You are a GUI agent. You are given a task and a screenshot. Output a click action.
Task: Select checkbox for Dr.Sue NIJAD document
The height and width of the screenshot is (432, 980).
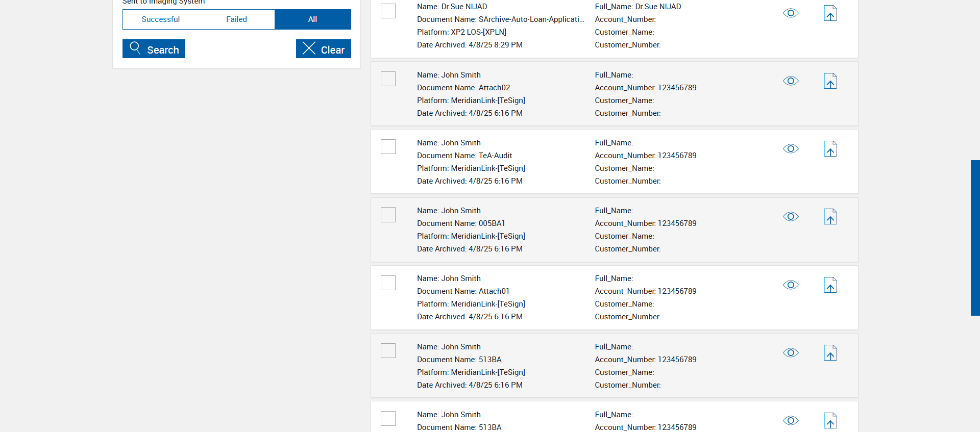388,11
